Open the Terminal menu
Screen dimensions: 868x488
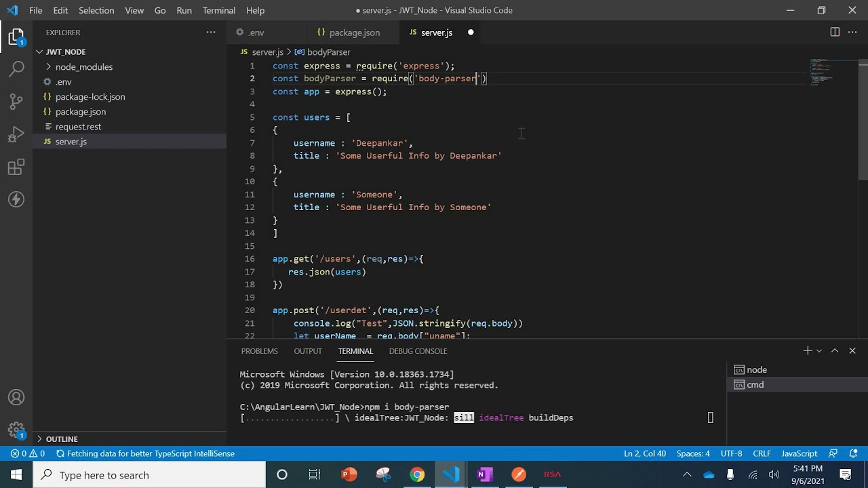218,10
